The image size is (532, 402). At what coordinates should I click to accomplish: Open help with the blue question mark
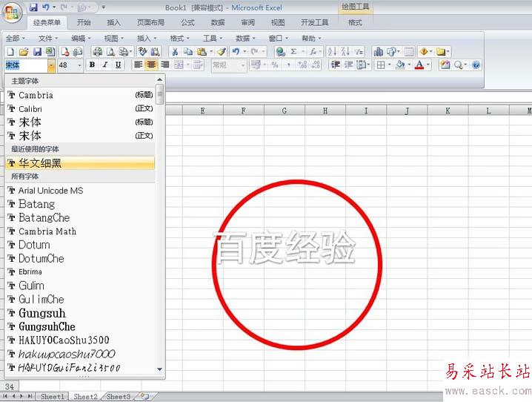[x=476, y=65]
